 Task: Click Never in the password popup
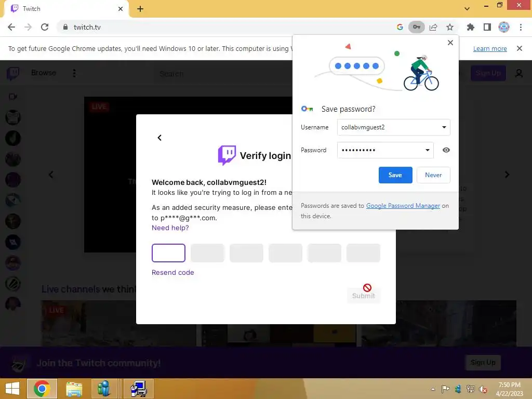click(x=433, y=175)
